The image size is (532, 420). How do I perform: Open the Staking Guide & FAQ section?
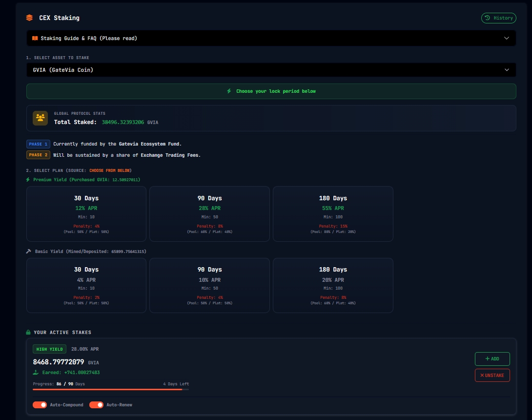271,38
